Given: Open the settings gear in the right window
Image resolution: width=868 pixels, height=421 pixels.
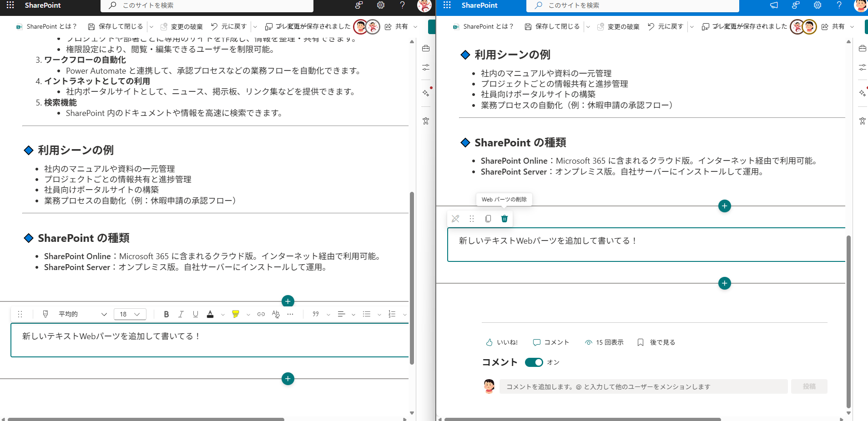Looking at the screenshot, I should tap(818, 5).
